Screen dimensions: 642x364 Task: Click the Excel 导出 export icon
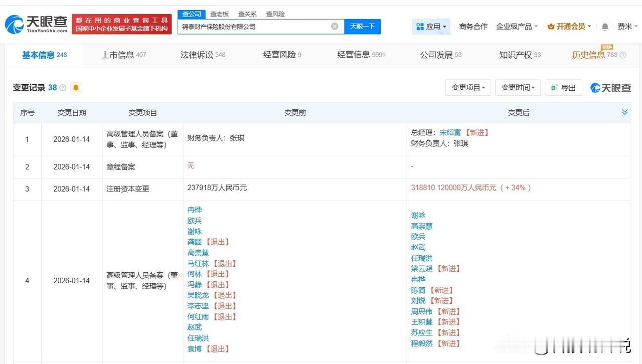tap(553, 87)
